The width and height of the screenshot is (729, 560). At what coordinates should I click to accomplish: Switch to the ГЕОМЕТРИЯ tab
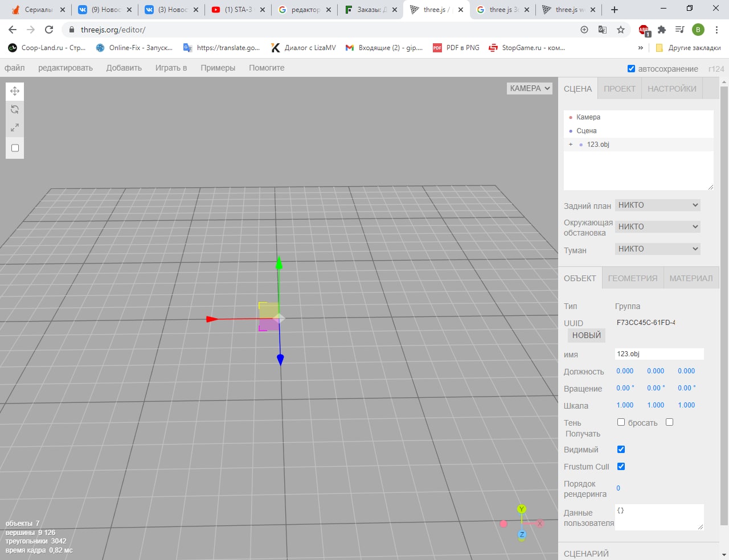click(x=633, y=278)
